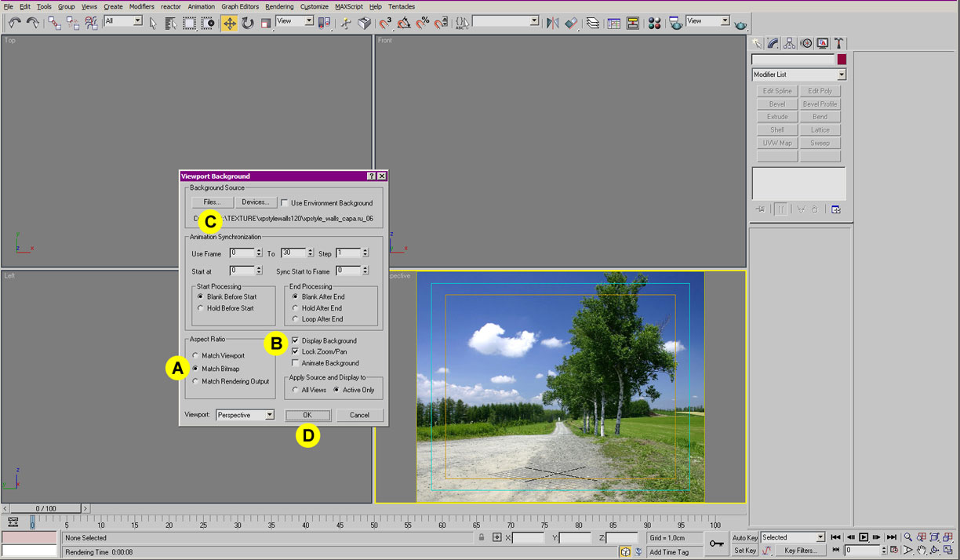Select the Move tool in the toolbar
The height and width of the screenshot is (560, 960).
pos(229,24)
